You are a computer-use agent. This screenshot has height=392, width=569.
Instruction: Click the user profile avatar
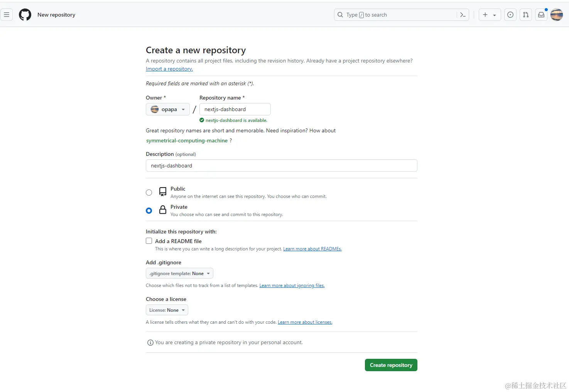click(557, 15)
